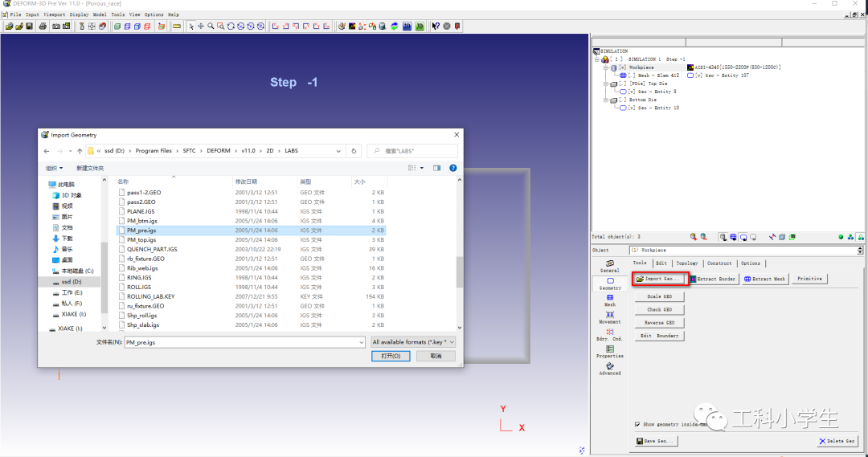Expand the address bar path history dropdown
The image size is (868, 457).
pos(338,150)
